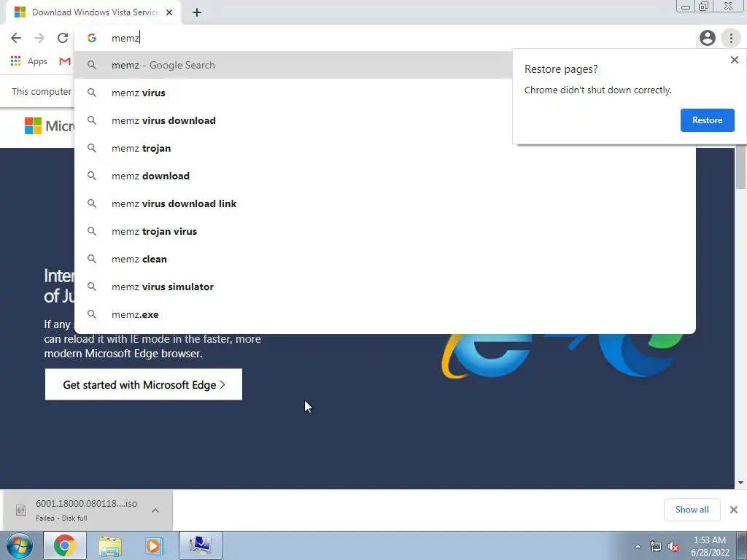The width and height of the screenshot is (747, 560).
Task: Select the 'memz.exe' suggestion
Action: point(385,314)
